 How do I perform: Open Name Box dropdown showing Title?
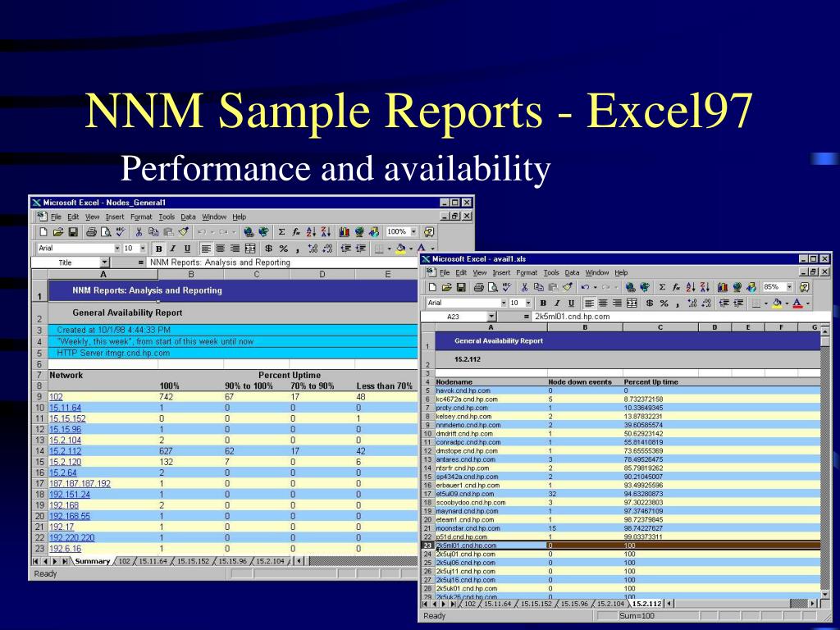[104, 262]
